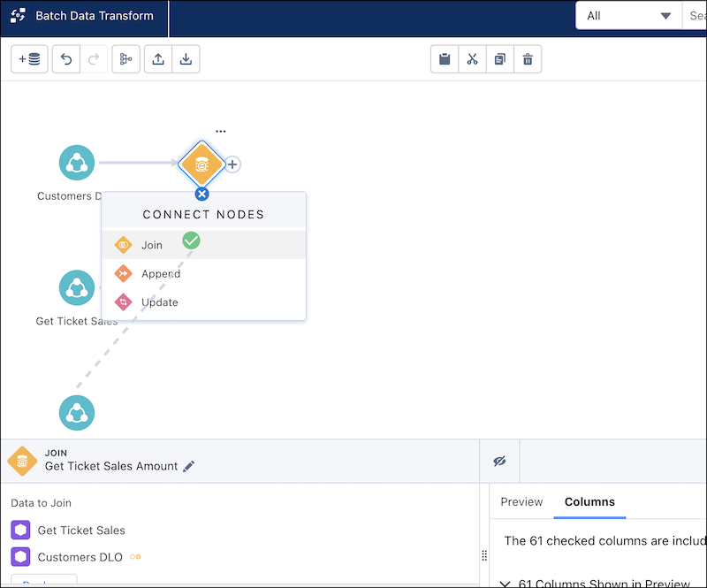The width and height of the screenshot is (707, 588).
Task: Open the three-dot menu above join node
Action: coord(221,131)
